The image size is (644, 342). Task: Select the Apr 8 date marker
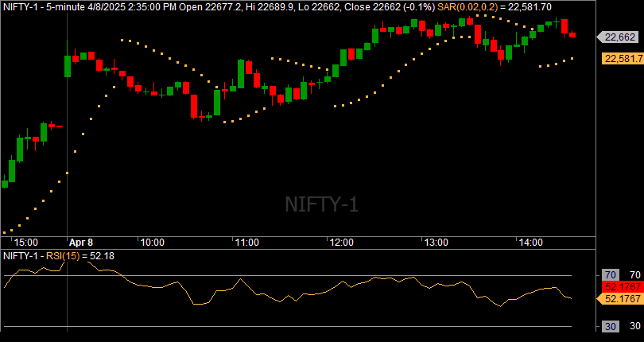coord(81,242)
